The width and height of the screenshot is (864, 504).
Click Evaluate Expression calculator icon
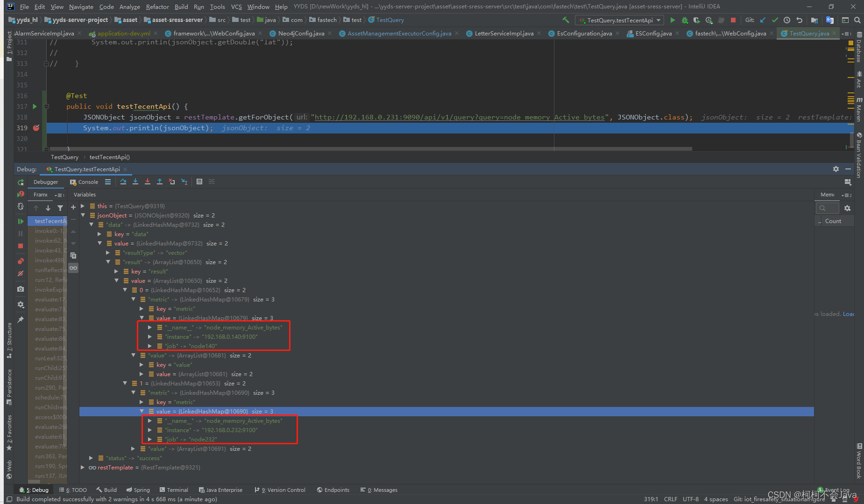click(199, 182)
